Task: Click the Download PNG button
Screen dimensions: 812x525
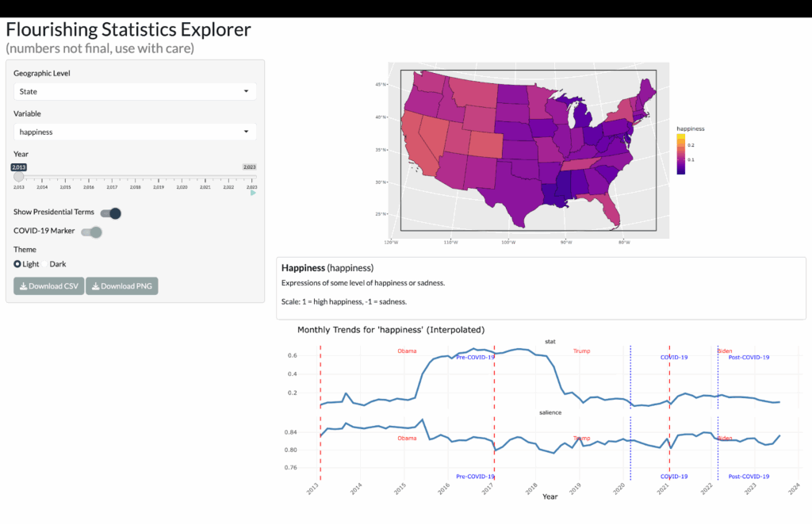Action: click(122, 286)
